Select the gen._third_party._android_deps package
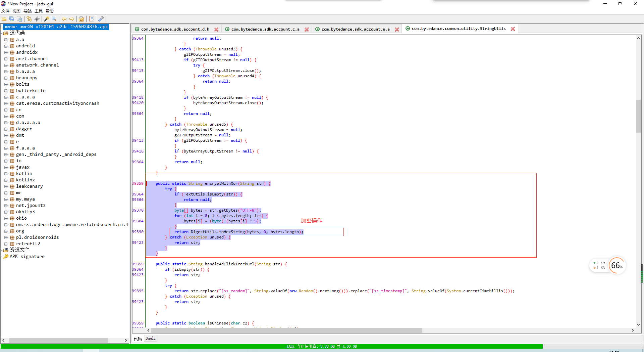Image resolution: width=644 pixels, height=352 pixels. (56, 155)
